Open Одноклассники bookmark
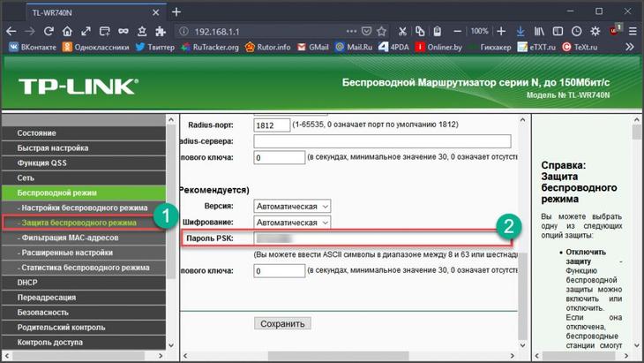Viewport: 644px width, 363px height. tap(95, 47)
